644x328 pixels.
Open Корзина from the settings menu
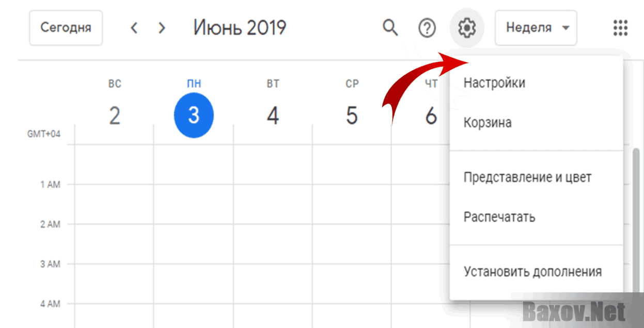487,122
